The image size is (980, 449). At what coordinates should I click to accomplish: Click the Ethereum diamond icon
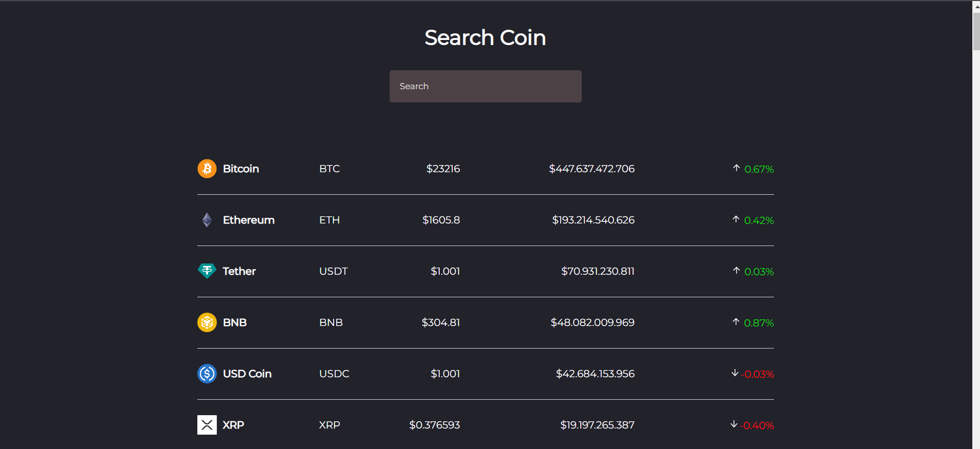coord(207,219)
